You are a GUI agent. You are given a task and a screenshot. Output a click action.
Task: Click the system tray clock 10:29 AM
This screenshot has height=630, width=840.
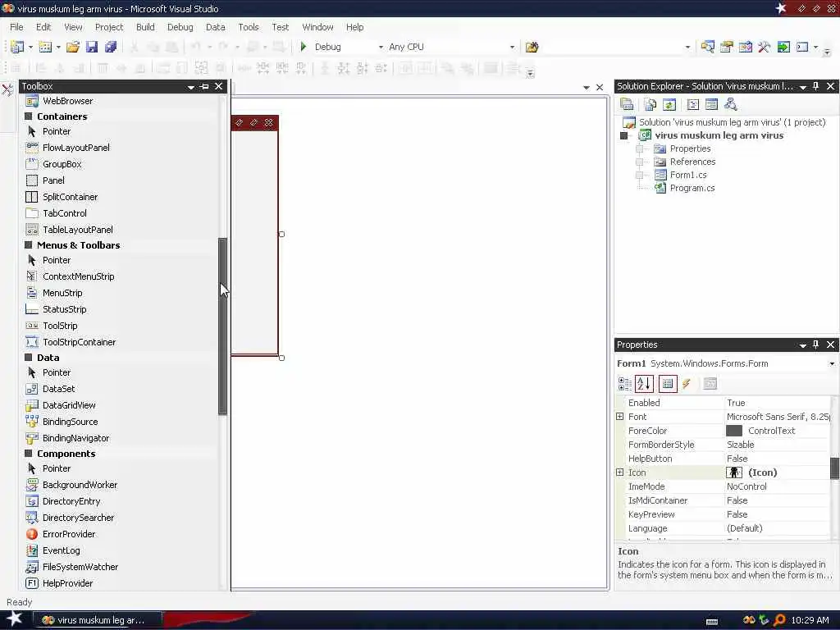click(810, 620)
